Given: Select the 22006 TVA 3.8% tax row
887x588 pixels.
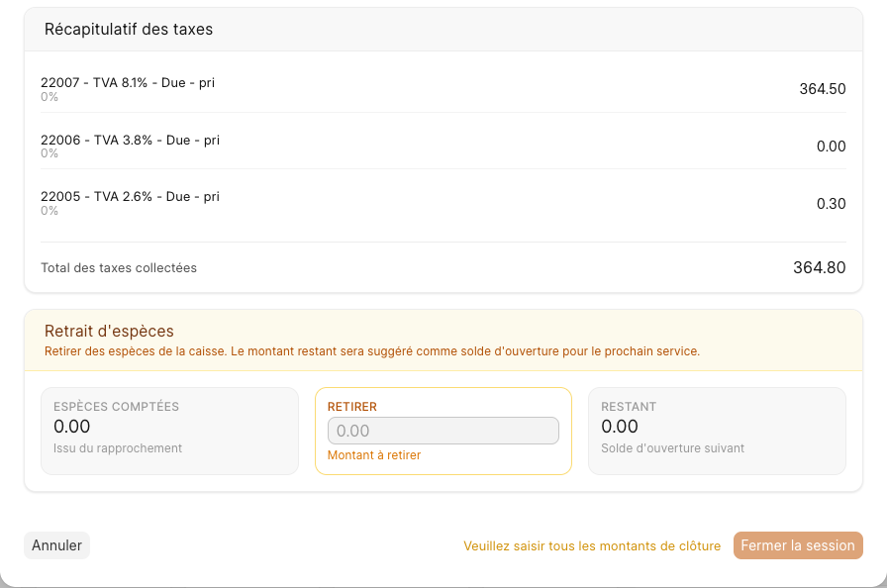Looking at the screenshot, I should [x=443, y=146].
